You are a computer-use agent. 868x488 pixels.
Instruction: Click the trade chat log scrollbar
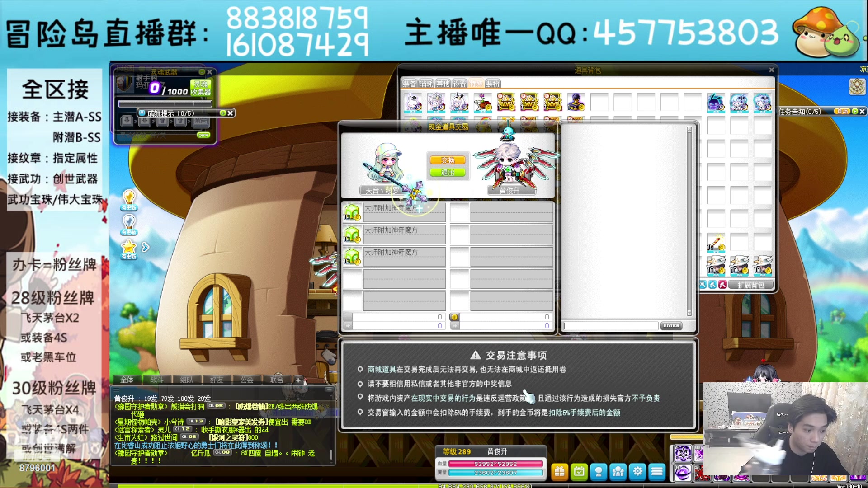point(689,221)
